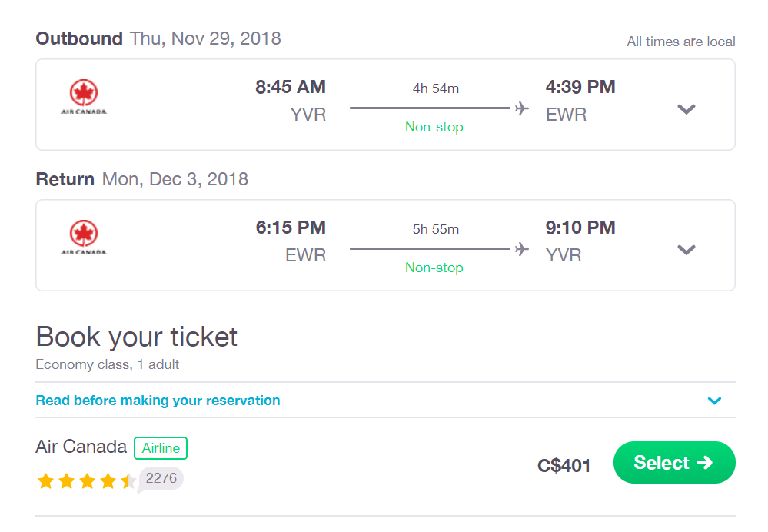Expand return flight details chevron

pos(687,250)
